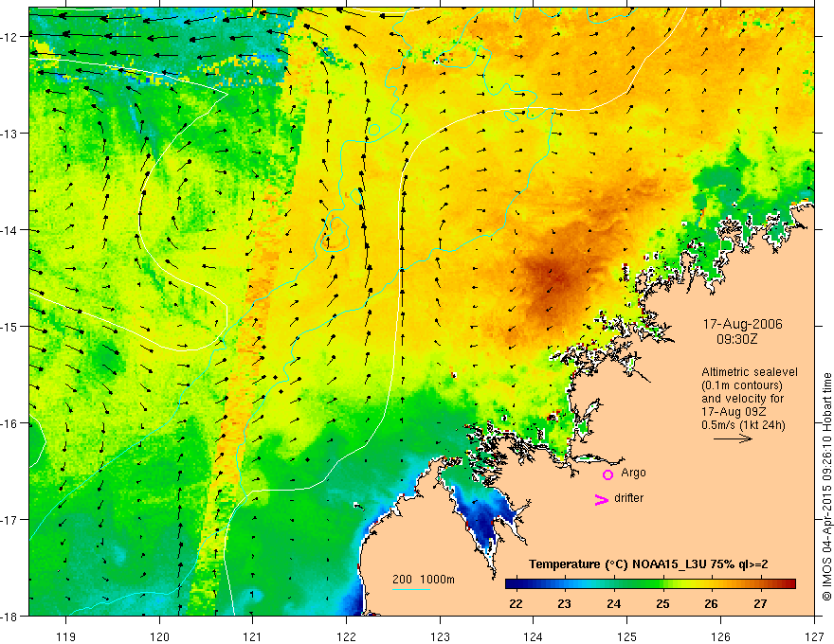Click the 0.5m/s velocity scale arrow

coord(733,438)
